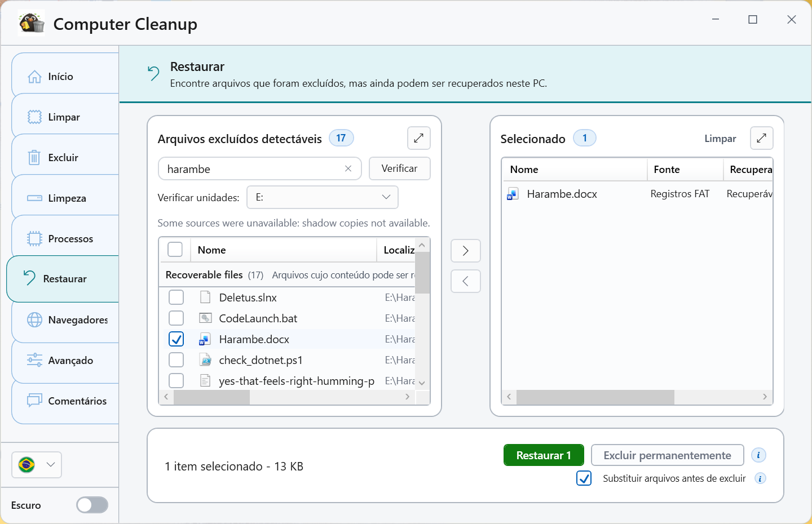Check the CodeLaunch.bat checkbox
Image resolution: width=812 pixels, height=524 pixels.
point(176,318)
